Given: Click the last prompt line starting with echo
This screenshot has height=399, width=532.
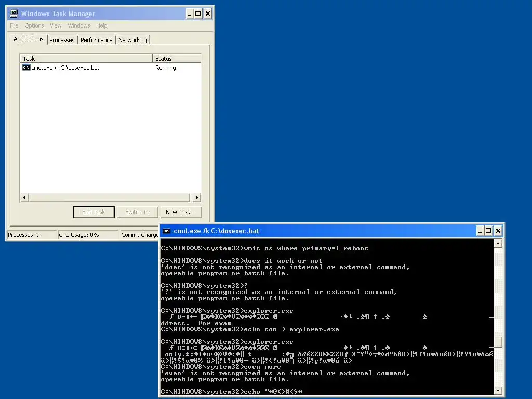Looking at the screenshot, I should coord(231,392).
